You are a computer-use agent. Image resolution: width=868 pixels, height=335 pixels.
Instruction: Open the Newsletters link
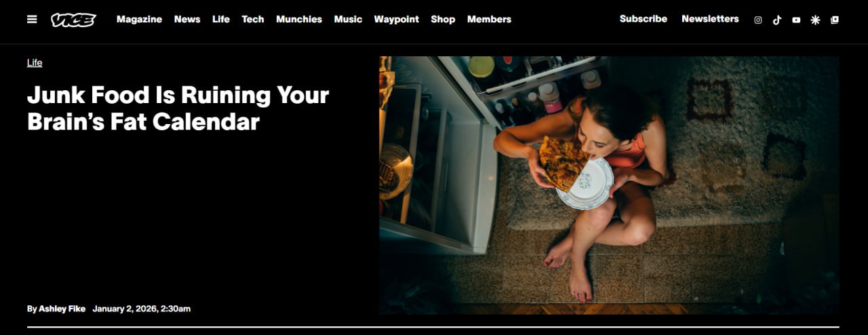tap(710, 19)
